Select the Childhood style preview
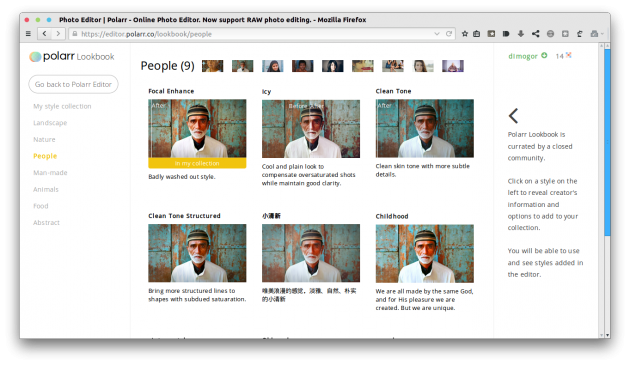630x365 pixels. point(425,253)
